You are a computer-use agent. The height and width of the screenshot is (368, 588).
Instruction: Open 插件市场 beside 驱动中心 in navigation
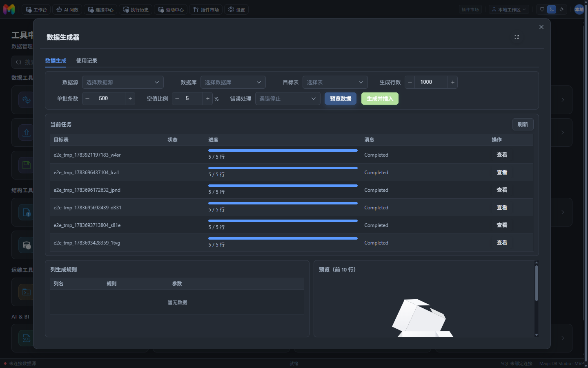[206, 9]
